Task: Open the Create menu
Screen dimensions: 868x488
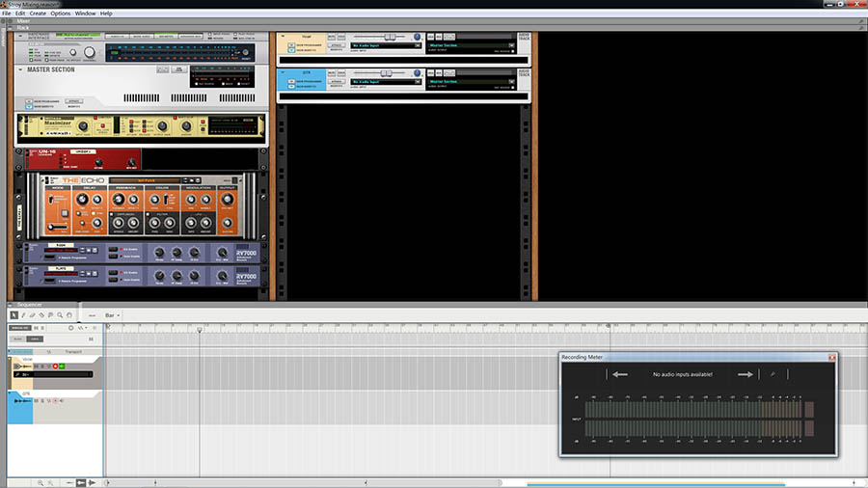Action: [x=38, y=14]
